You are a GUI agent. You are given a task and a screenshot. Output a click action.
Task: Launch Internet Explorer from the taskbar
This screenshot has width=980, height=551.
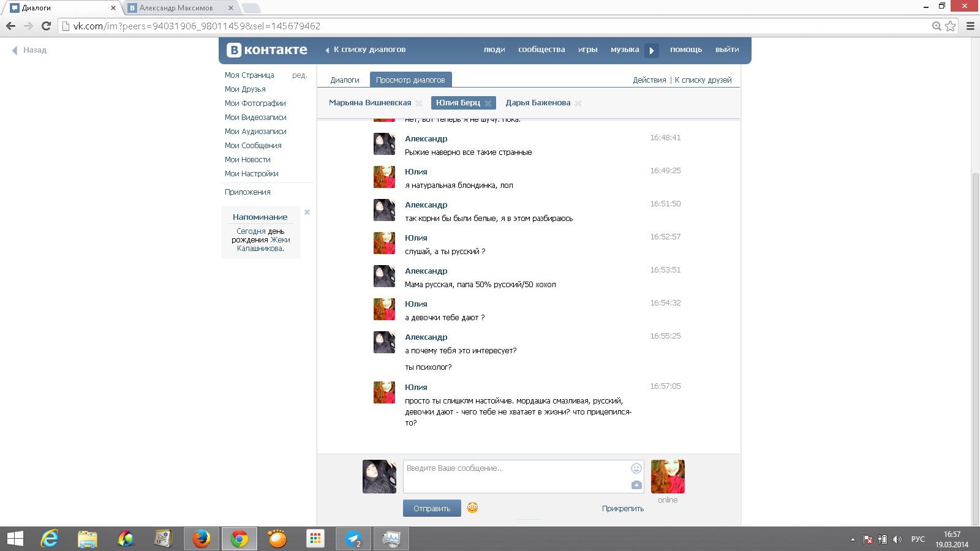pyautogui.click(x=50, y=539)
